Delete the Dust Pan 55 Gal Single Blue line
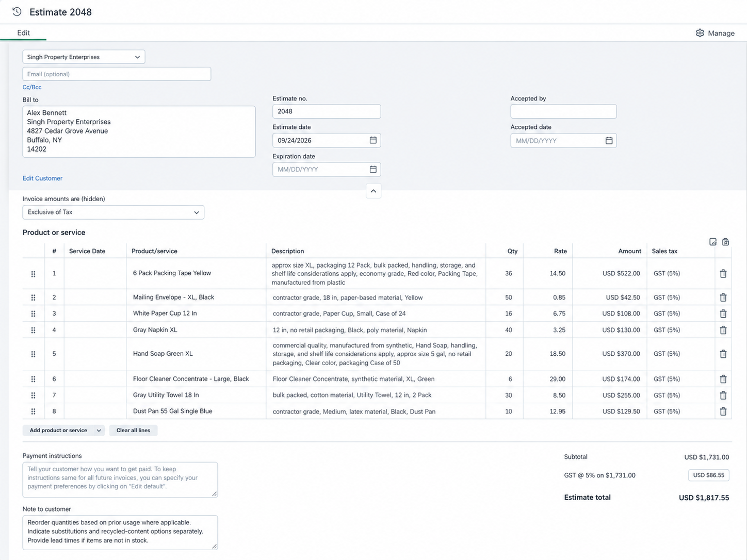Viewport: 747px width, 560px height. coord(723,411)
